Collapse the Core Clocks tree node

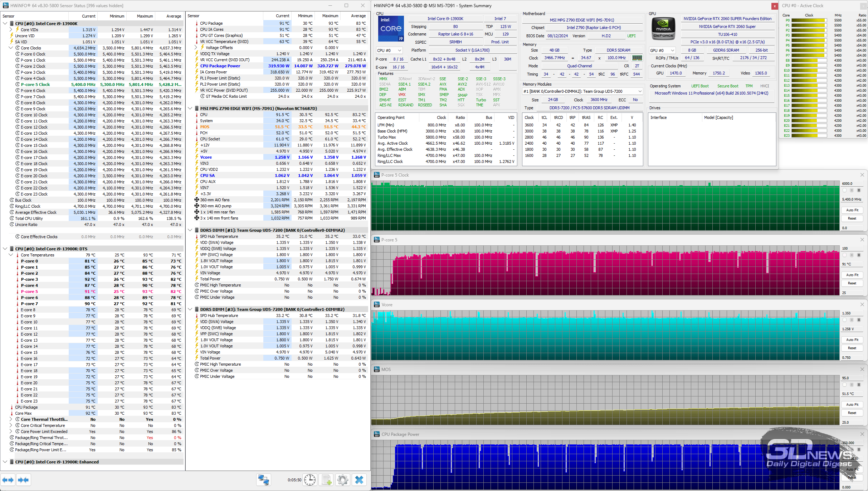point(11,48)
